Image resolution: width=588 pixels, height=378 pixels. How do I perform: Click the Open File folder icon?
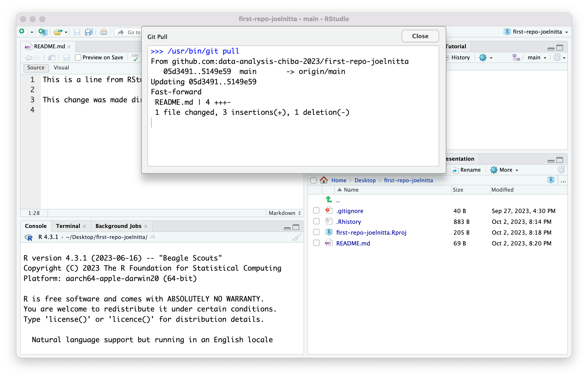58,32
